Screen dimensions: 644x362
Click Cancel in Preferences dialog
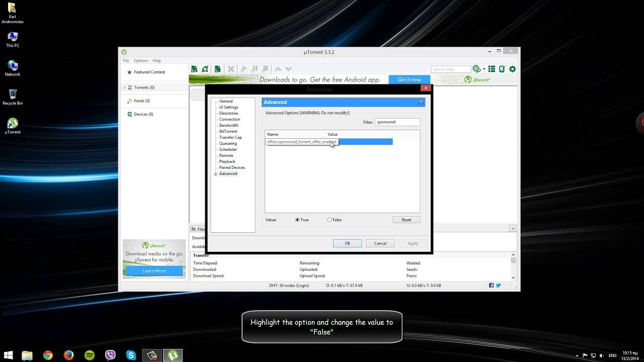(x=380, y=243)
